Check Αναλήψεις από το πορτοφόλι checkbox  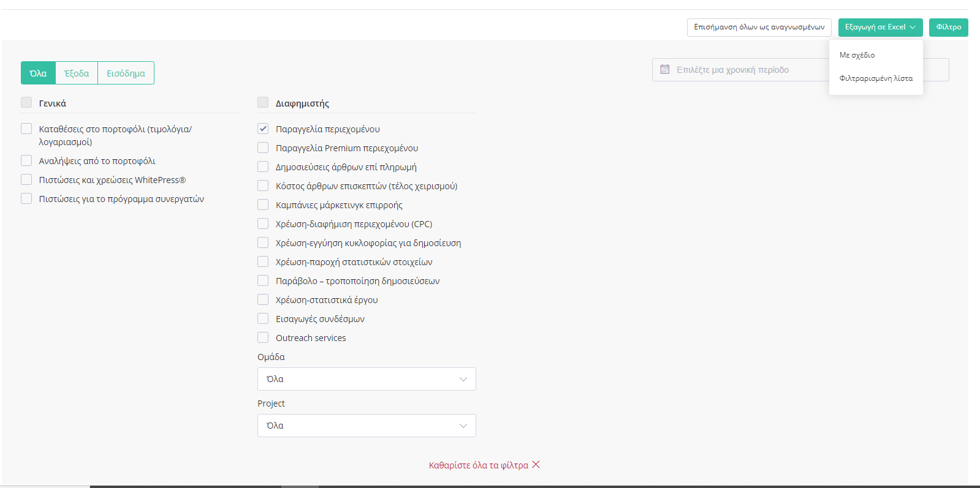point(26,160)
